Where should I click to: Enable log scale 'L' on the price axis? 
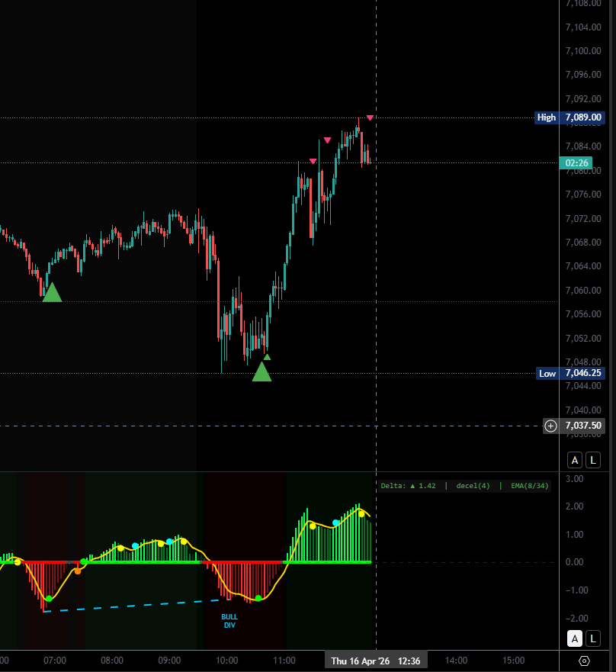coord(592,460)
